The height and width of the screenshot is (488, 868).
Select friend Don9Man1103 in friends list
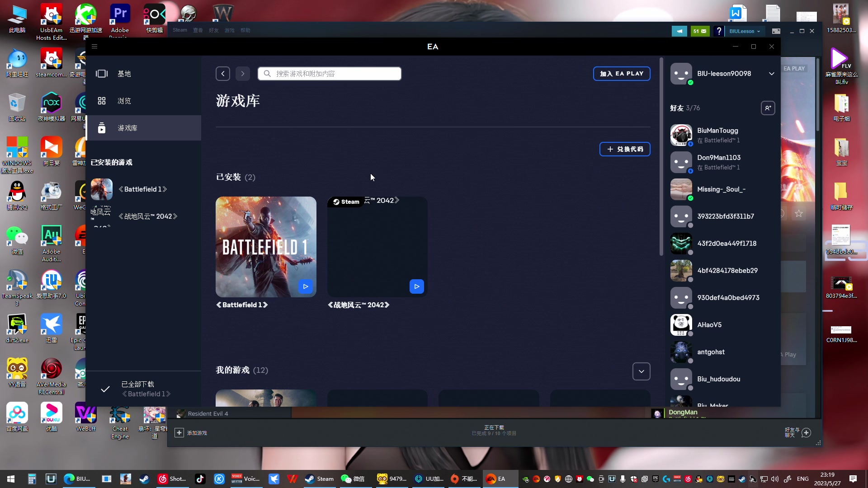pos(722,162)
